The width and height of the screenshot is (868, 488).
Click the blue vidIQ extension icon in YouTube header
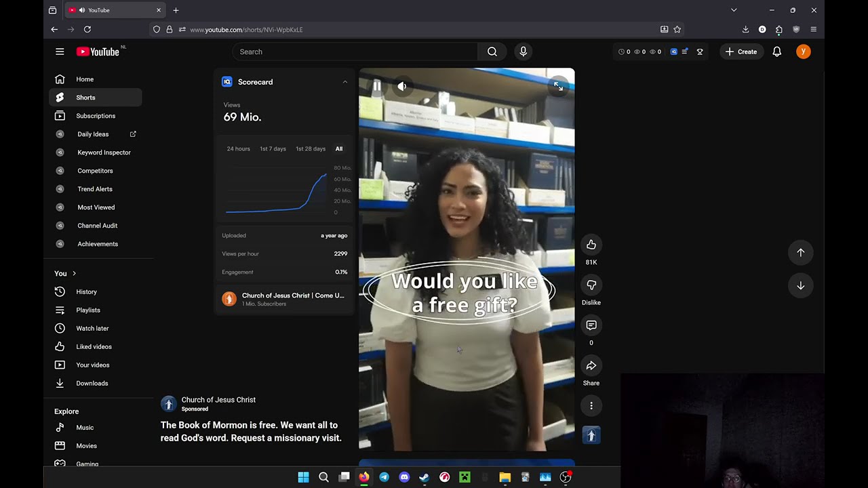click(x=673, y=52)
